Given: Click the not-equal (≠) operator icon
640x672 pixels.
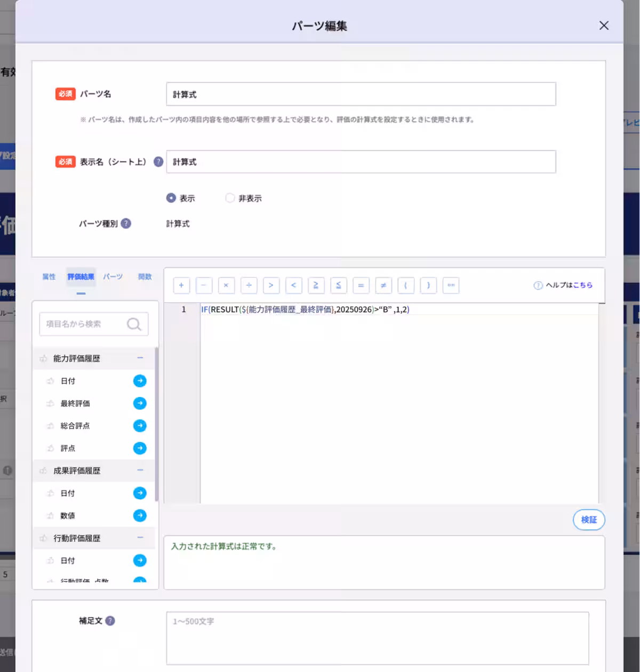Looking at the screenshot, I should [x=383, y=285].
